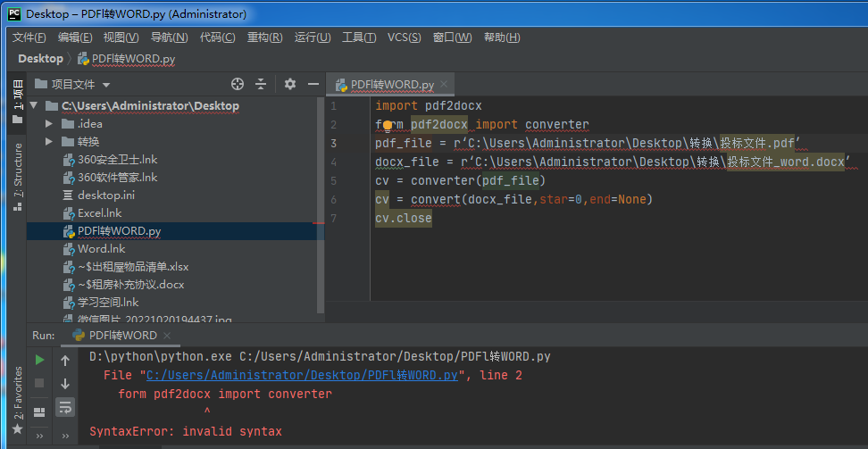Click the Stop process square icon
The image size is (868, 449).
[39, 383]
